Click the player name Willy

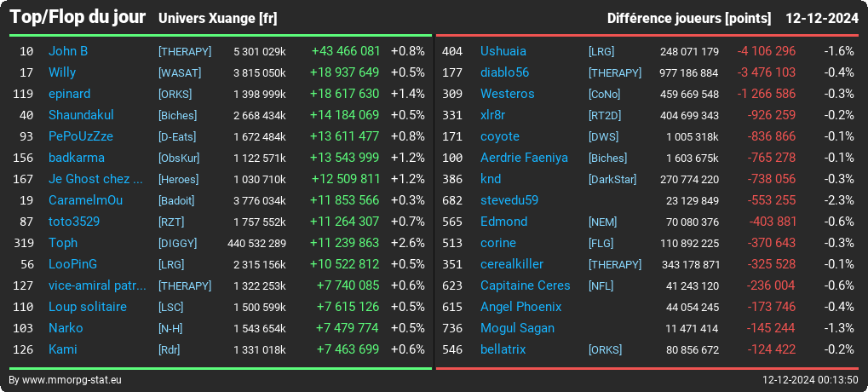(62, 72)
